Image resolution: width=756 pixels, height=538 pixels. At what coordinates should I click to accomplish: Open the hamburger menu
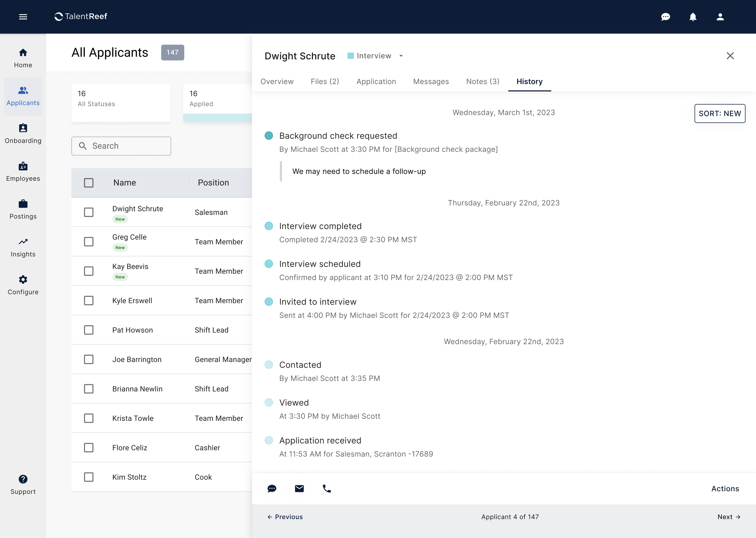coord(23,17)
